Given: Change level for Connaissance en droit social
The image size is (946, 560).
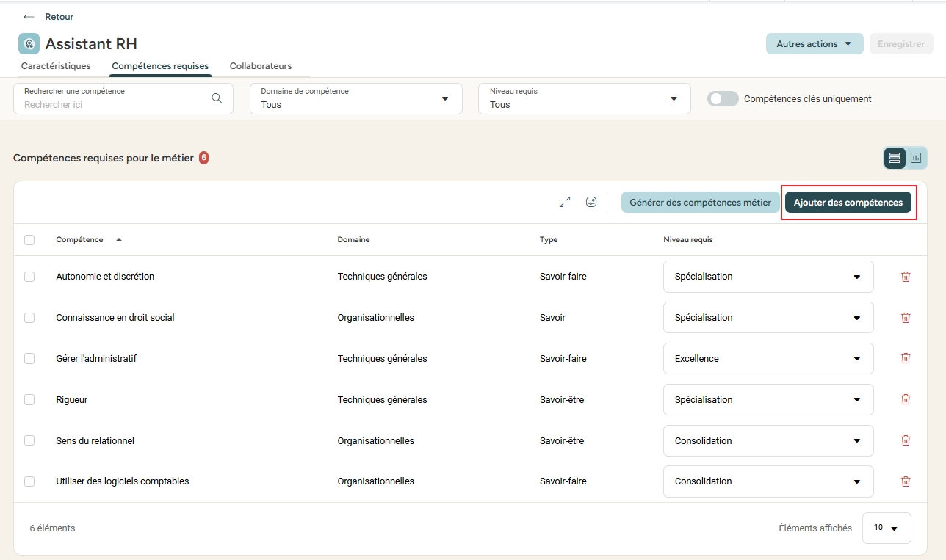Looking at the screenshot, I should 768,318.
